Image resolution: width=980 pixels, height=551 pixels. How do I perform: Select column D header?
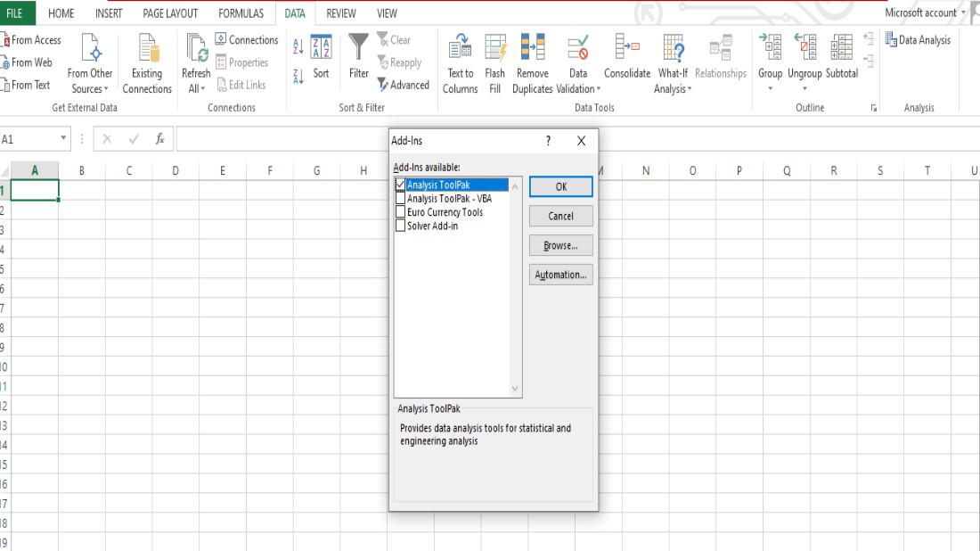(x=175, y=170)
